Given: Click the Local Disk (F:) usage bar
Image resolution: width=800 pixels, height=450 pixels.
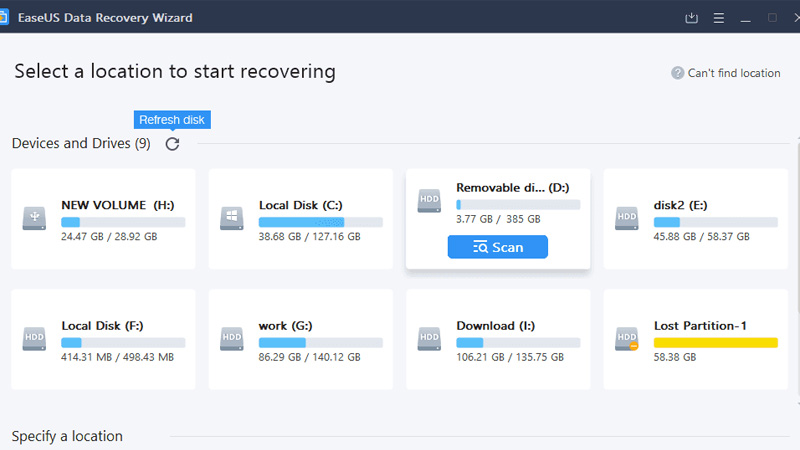Looking at the screenshot, I should pyautogui.click(x=123, y=342).
